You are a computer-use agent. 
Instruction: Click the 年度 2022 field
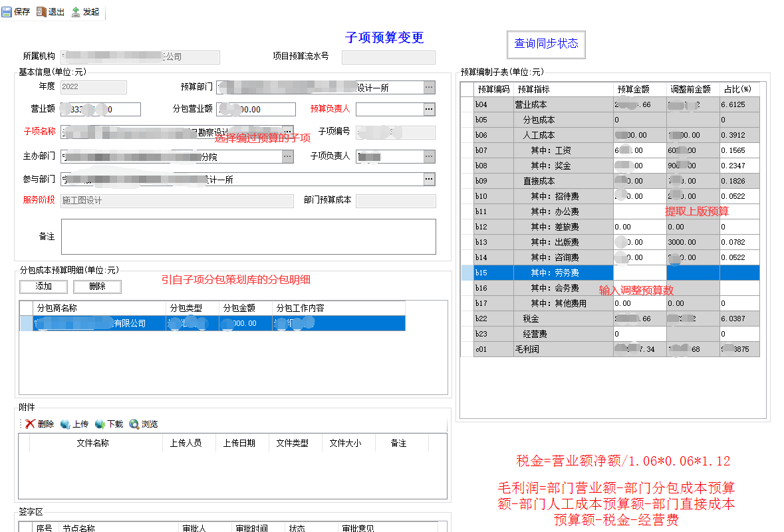click(x=94, y=87)
